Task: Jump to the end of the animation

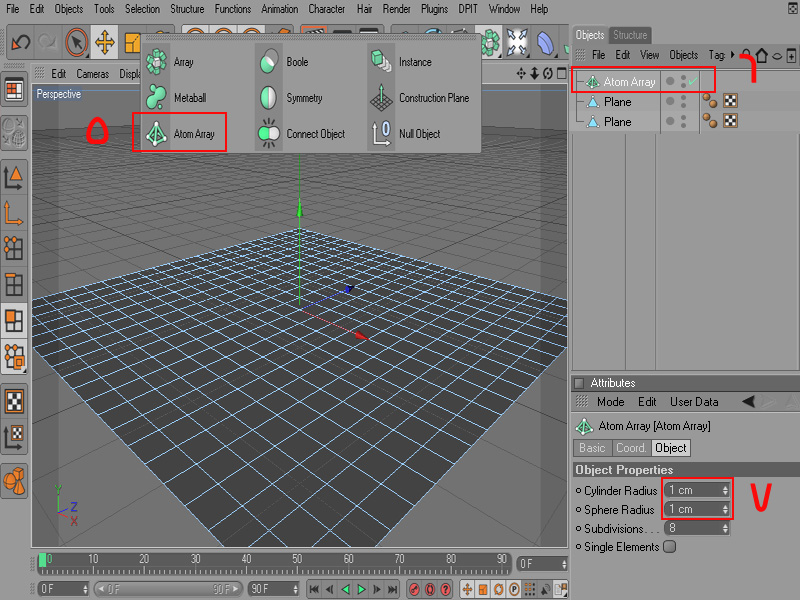Action: point(393,589)
